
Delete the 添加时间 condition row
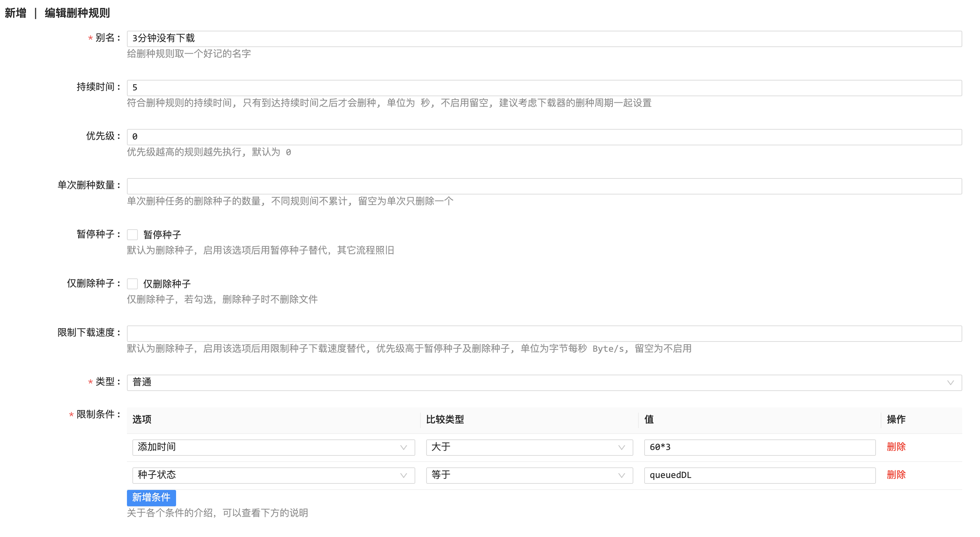click(896, 447)
